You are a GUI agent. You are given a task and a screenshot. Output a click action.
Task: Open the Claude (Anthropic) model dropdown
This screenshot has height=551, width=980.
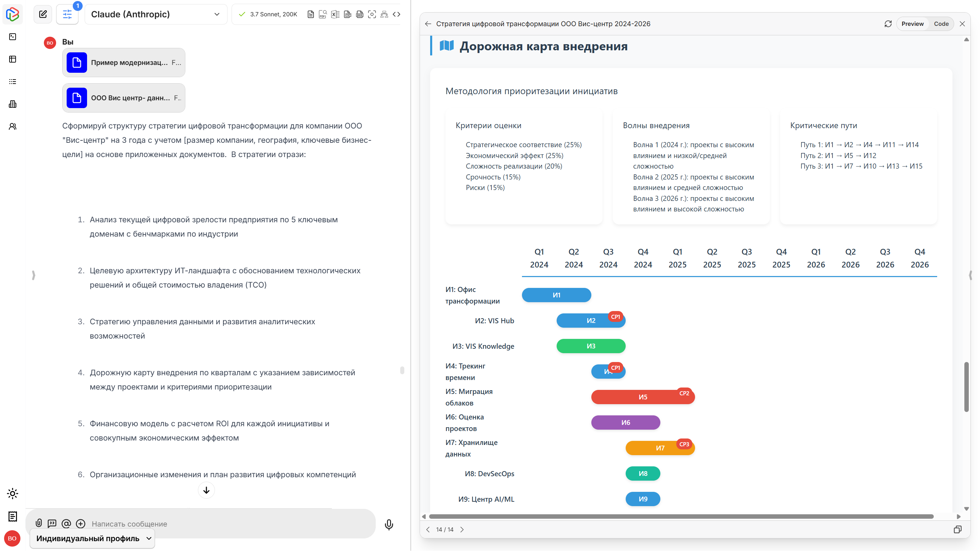[x=156, y=14]
